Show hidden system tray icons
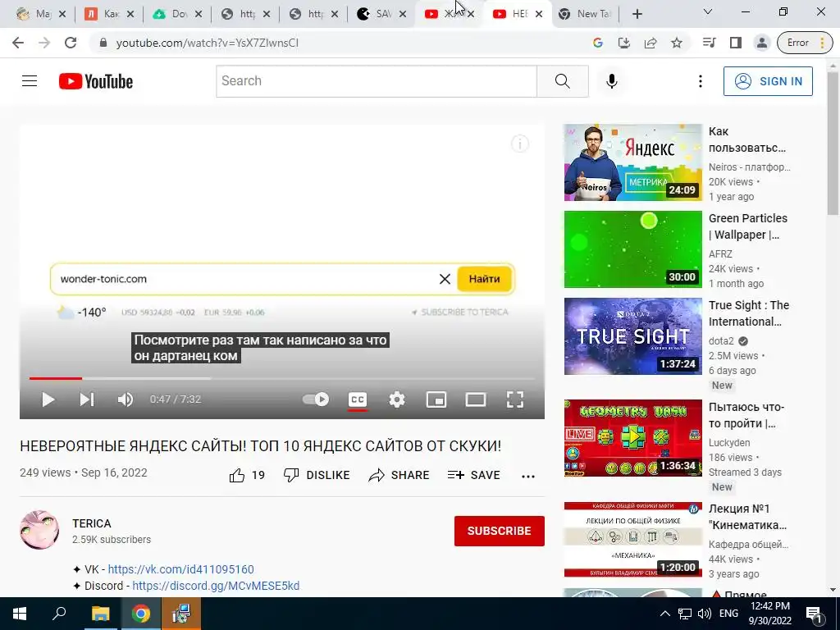Image resolution: width=840 pixels, height=630 pixels. click(664, 614)
